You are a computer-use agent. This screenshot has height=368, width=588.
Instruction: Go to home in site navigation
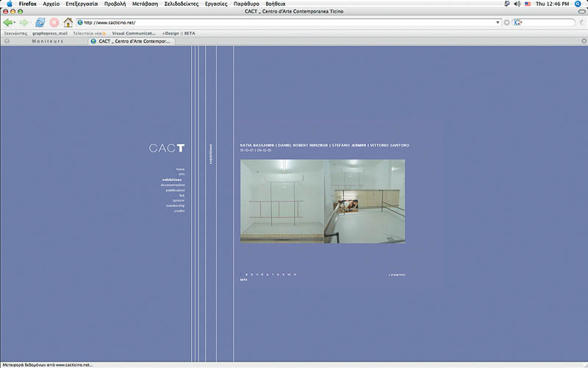(x=180, y=169)
